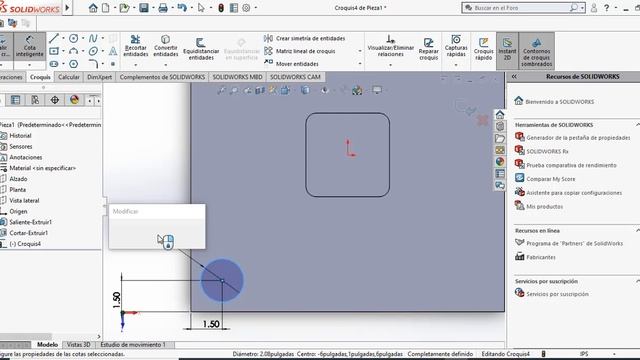Open dropdown next to Cota inteligente

[x=29, y=65]
